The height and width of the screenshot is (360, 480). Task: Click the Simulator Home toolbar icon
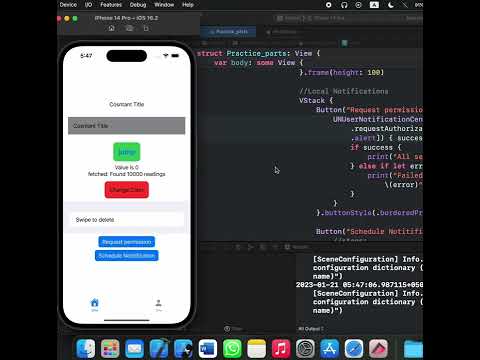pos(112,28)
